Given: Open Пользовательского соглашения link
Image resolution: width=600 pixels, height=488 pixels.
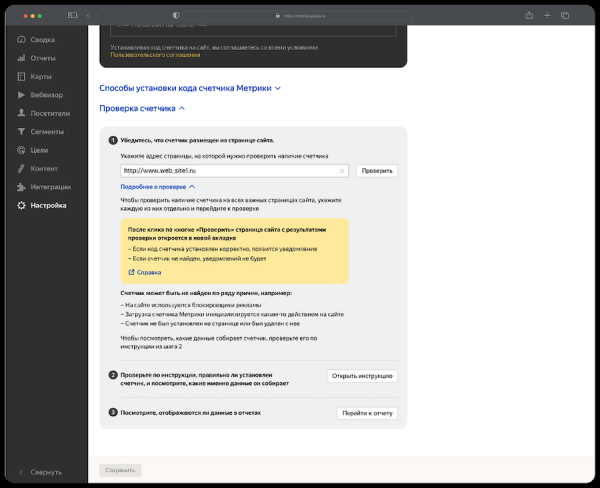Looking at the screenshot, I should tap(155, 55).
